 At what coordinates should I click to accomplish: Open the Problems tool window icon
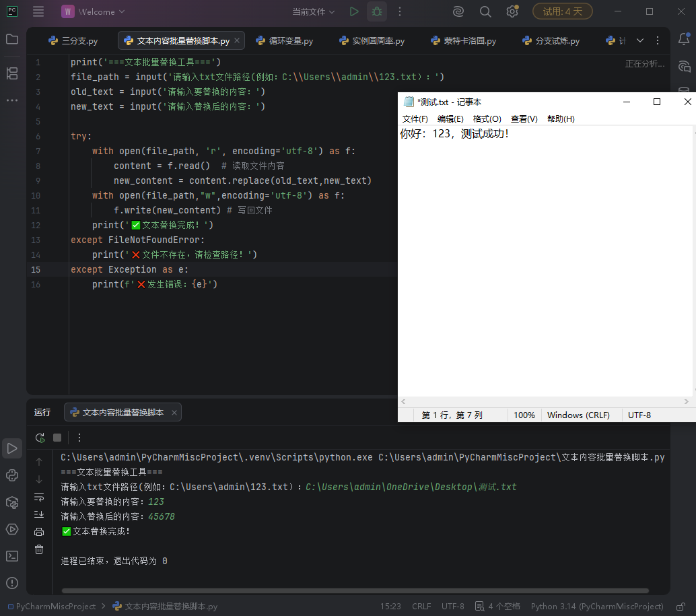[12, 583]
